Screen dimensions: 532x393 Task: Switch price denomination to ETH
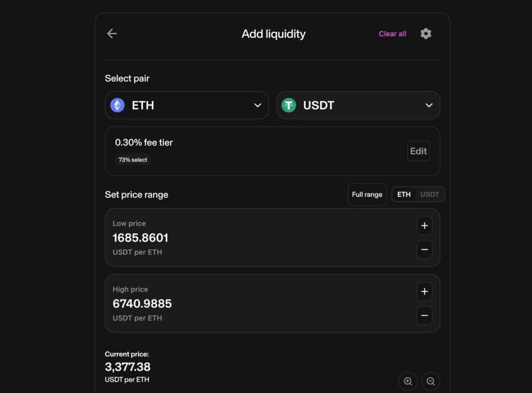[x=404, y=194]
